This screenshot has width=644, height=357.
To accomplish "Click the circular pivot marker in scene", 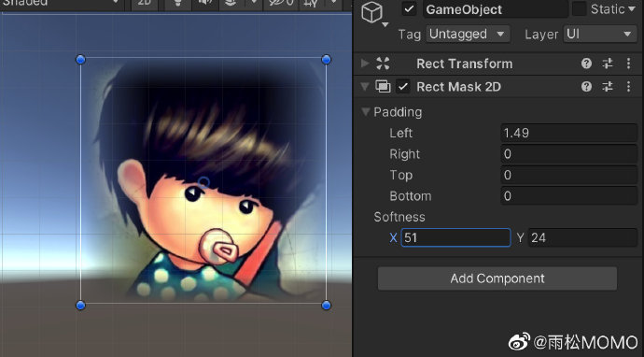I will click(x=203, y=182).
